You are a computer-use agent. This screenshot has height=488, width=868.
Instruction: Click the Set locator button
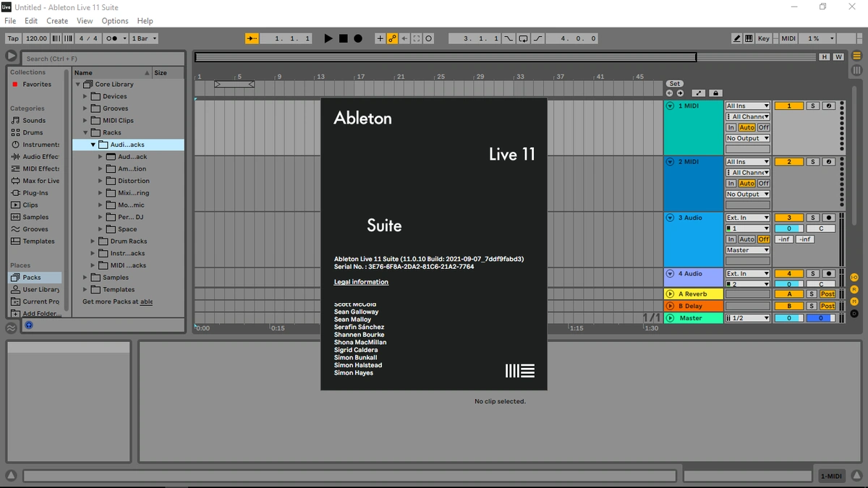(675, 84)
